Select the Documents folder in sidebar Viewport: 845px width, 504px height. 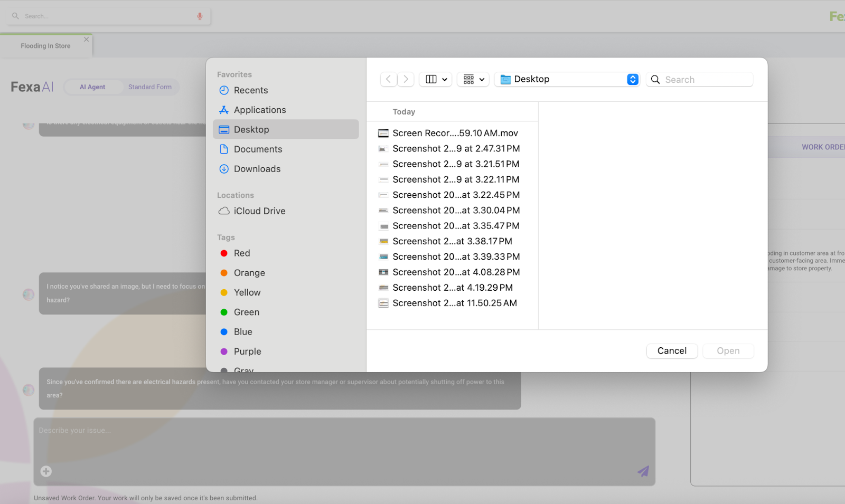(258, 149)
